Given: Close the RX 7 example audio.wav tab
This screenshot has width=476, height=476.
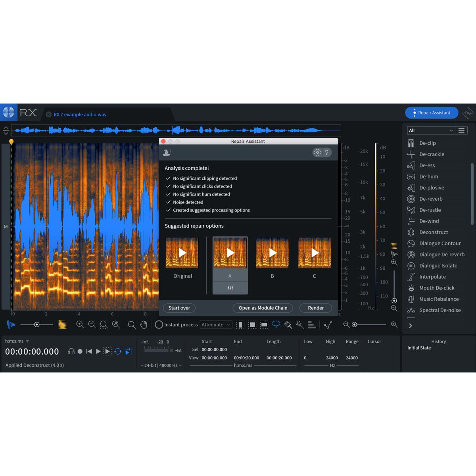Looking at the screenshot, I should [49, 115].
